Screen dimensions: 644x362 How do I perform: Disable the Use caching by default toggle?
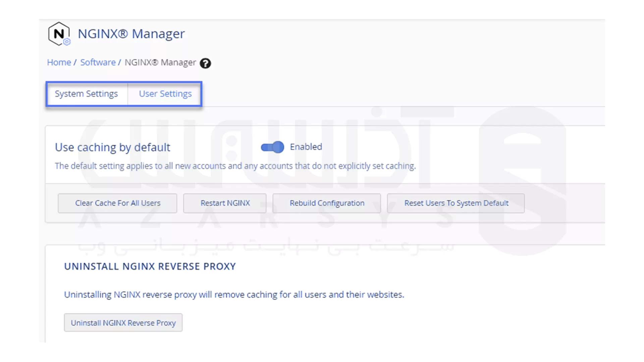coord(272,147)
